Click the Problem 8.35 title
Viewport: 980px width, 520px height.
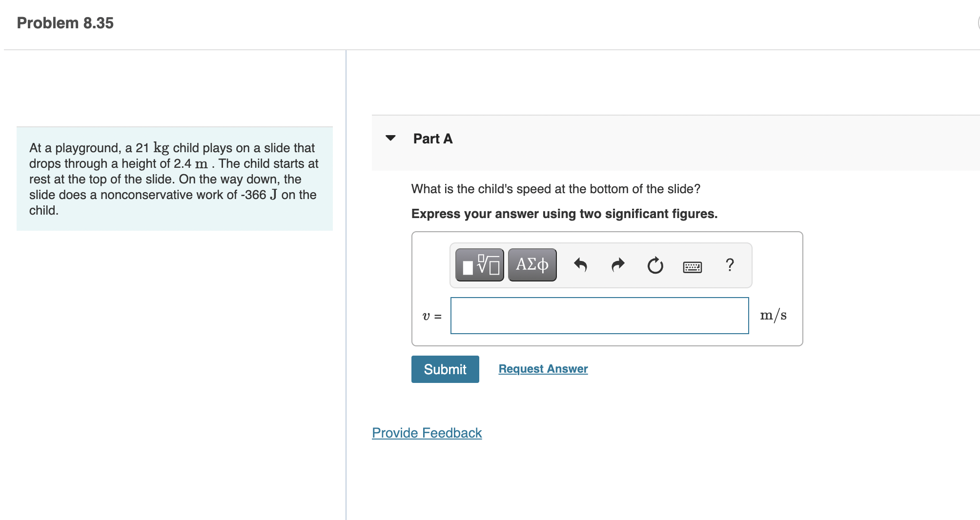tap(65, 23)
